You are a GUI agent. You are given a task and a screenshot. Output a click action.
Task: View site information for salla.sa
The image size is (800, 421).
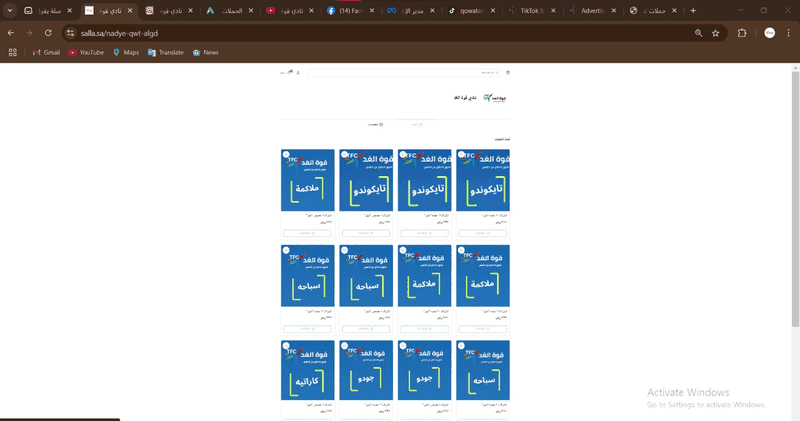click(70, 33)
